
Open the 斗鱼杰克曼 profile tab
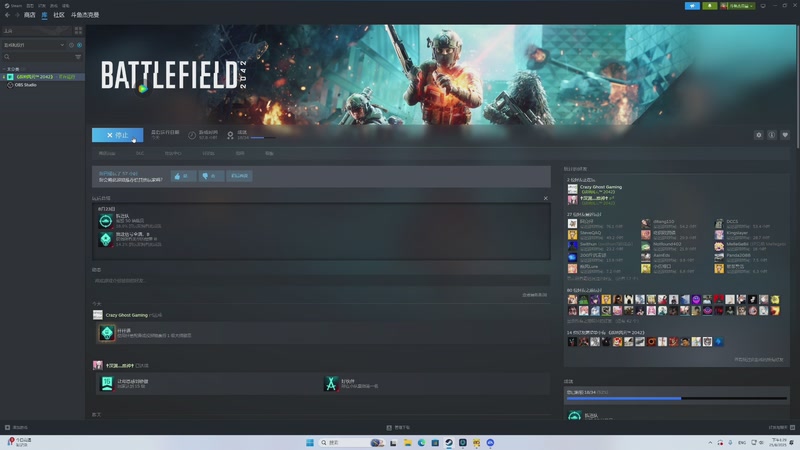tap(85, 15)
